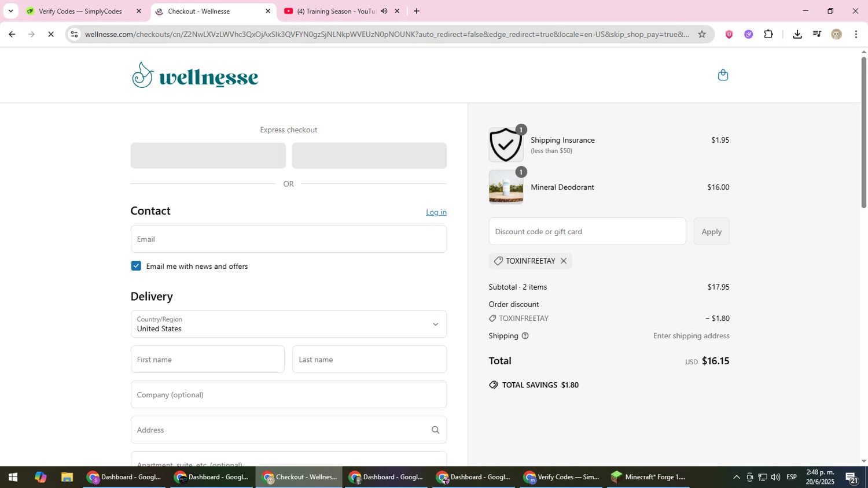The image size is (868, 488).
Task: Show hidden system tray icons
Action: click(736, 477)
